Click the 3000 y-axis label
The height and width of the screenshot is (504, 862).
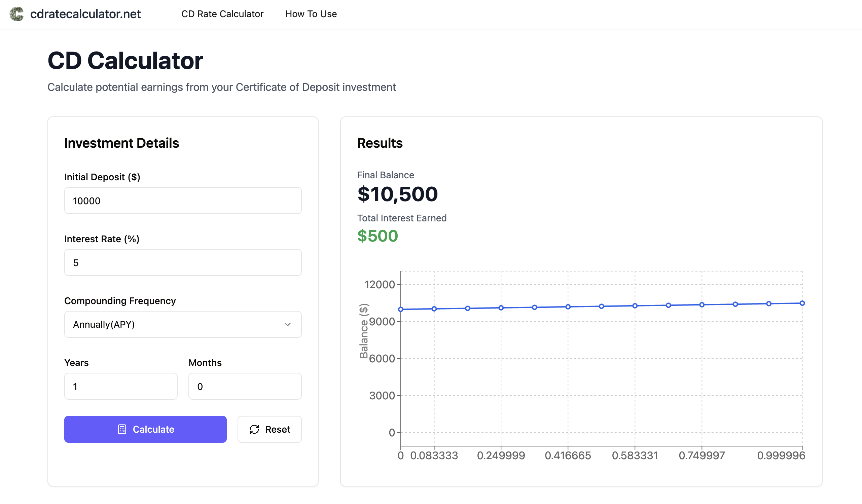(x=382, y=396)
